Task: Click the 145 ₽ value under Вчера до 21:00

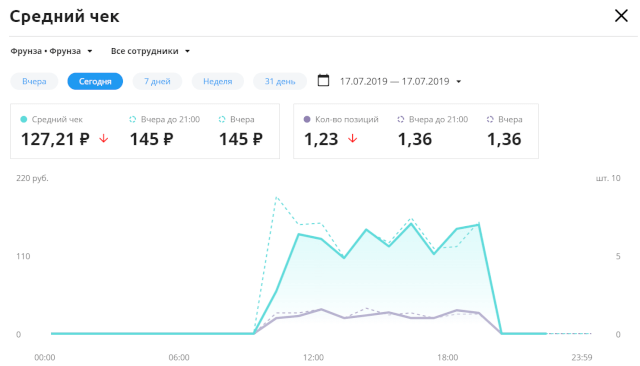Action: coord(151,139)
